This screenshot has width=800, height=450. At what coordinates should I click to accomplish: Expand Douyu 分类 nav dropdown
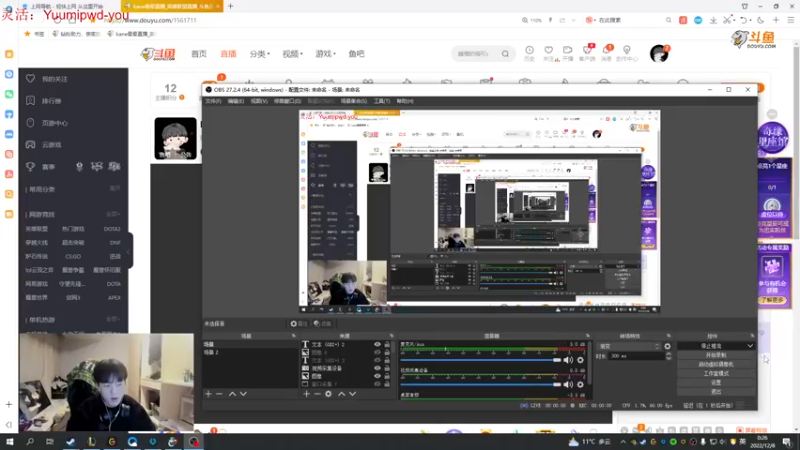pos(260,54)
